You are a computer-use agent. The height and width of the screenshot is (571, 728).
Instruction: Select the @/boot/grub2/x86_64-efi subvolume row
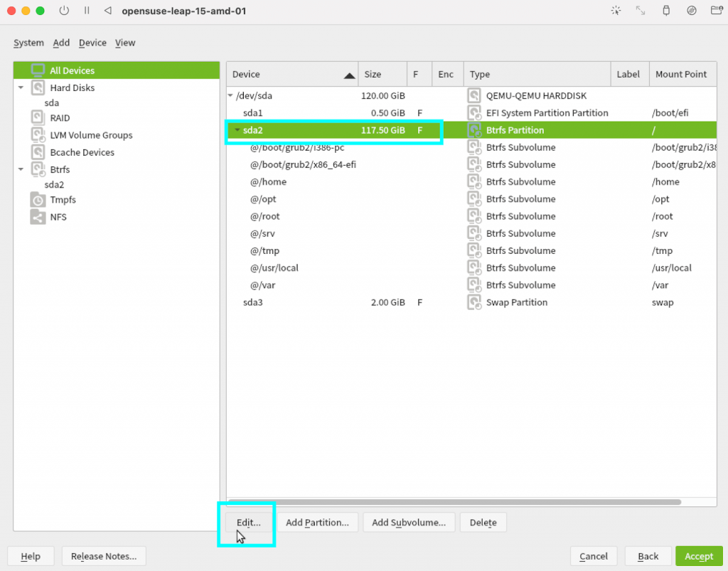pyautogui.click(x=472, y=164)
